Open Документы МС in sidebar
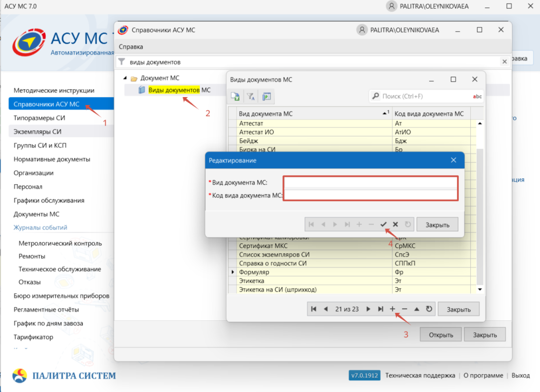The height and width of the screenshot is (392, 540). (x=36, y=214)
